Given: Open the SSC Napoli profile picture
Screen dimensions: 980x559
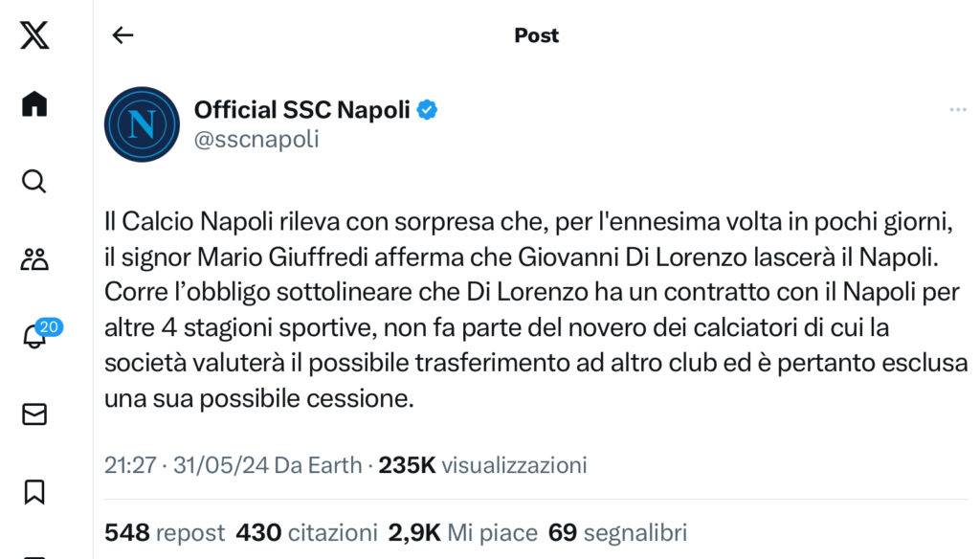Looking at the screenshot, I should pyautogui.click(x=142, y=124).
